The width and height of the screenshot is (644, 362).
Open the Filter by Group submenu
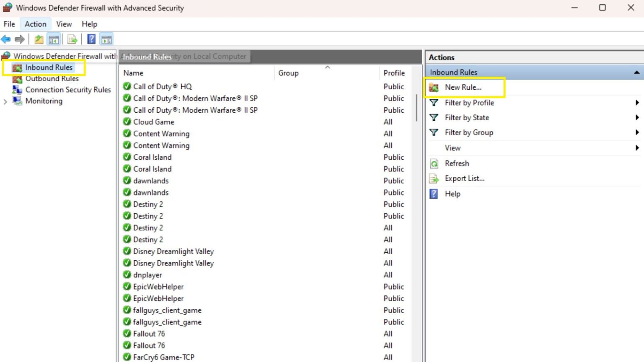click(469, 133)
